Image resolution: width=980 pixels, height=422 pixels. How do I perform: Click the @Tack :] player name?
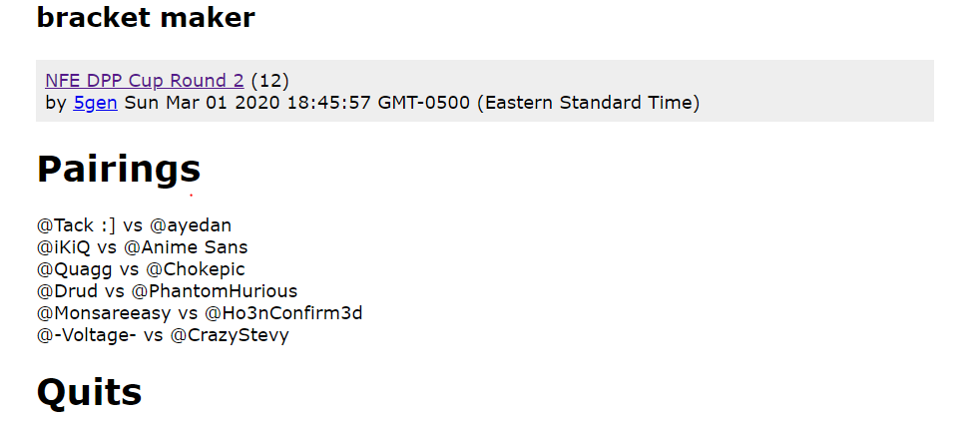coord(76,225)
